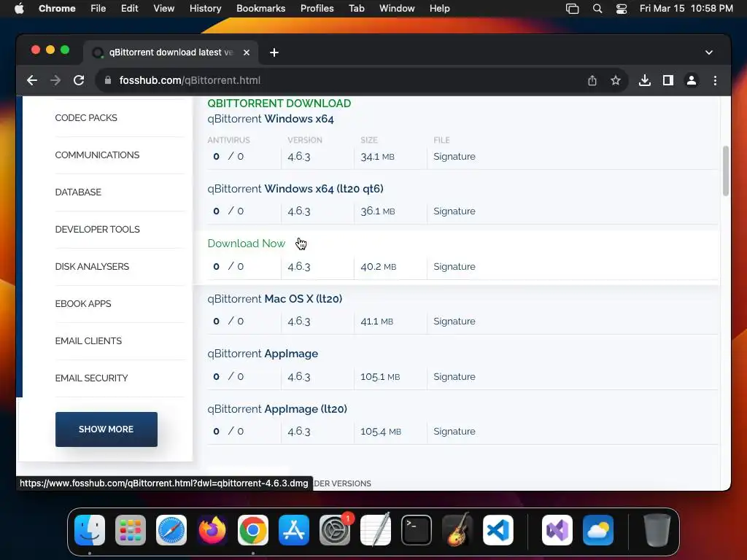Open App Store from the dock
The width and height of the screenshot is (747, 560).
(x=294, y=530)
